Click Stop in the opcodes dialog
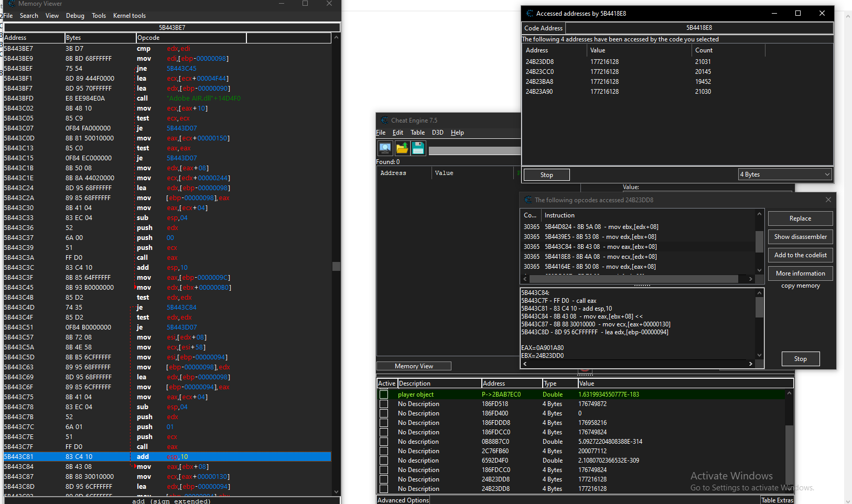 pyautogui.click(x=800, y=359)
